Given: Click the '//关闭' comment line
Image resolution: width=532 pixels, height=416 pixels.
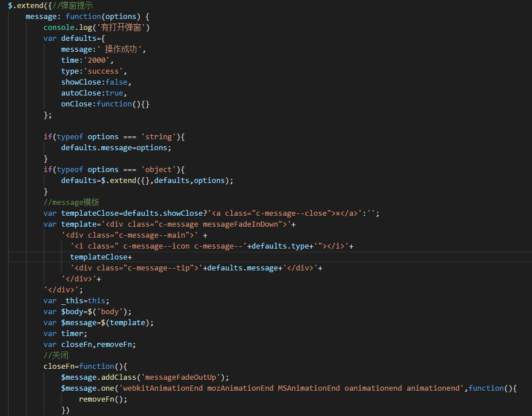Looking at the screenshot, I should point(56,355).
